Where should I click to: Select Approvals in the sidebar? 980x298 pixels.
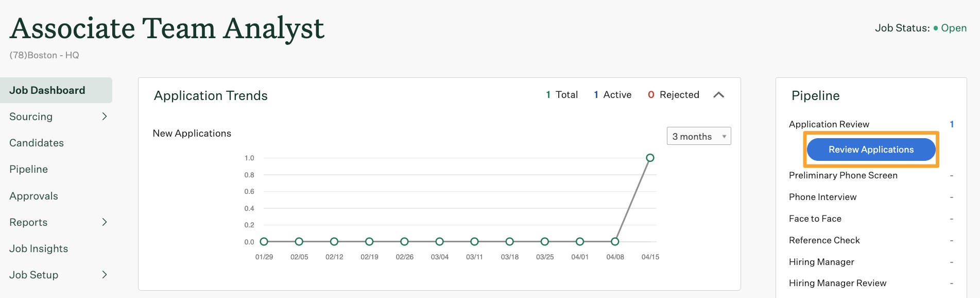[x=34, y=196]
